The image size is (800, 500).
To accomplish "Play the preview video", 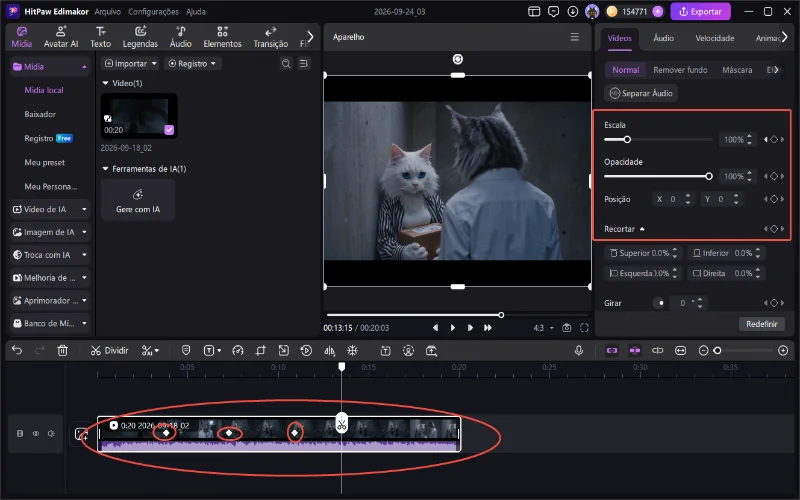I will pyautogui.click(x=453, y=328).
